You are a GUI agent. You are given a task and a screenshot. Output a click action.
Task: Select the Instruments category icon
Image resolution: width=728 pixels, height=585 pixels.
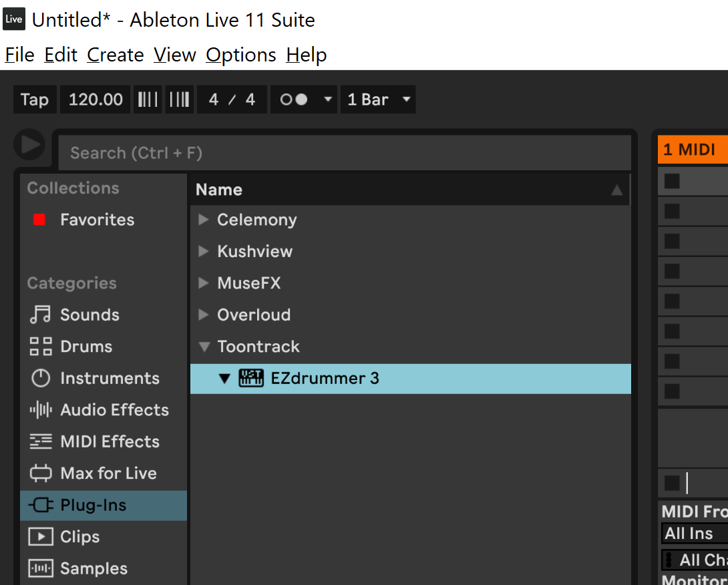click(41, 378)
